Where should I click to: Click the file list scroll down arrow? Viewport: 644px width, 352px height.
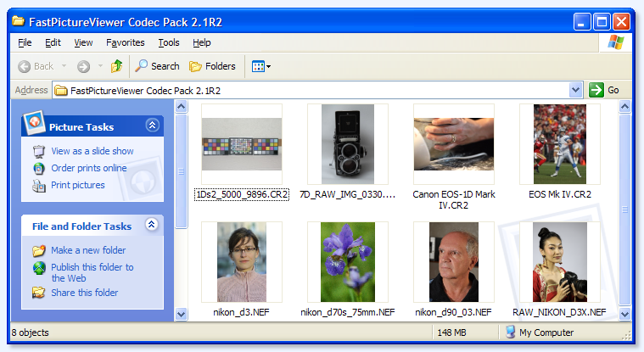[624, 314]
